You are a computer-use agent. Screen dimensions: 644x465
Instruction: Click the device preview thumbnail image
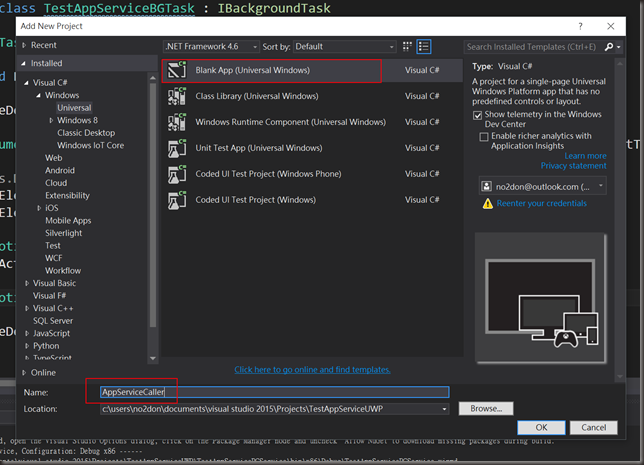point(541,299)
